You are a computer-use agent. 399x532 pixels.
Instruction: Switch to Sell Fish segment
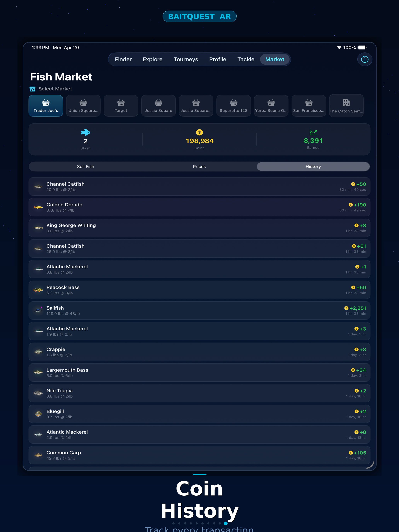pos(86,166)
